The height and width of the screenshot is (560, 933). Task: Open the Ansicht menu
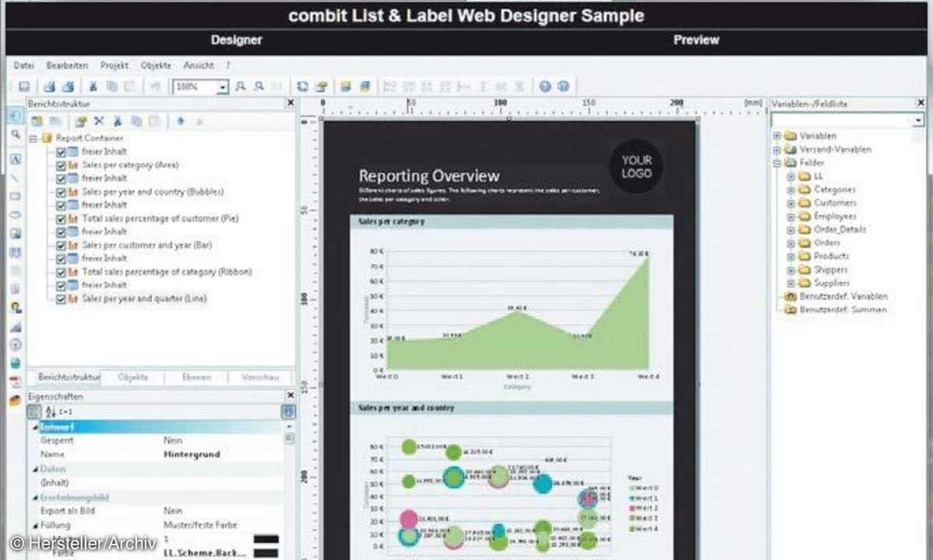[198, 65]
